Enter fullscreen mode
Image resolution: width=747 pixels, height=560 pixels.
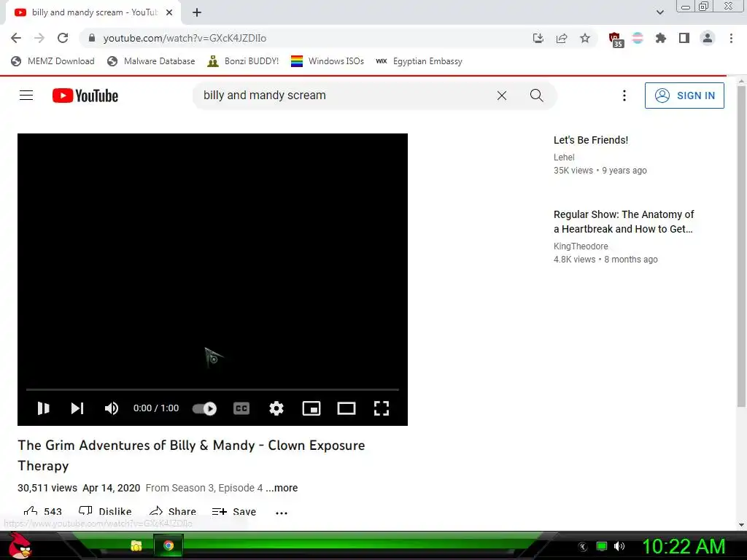[x=382, y=408]
